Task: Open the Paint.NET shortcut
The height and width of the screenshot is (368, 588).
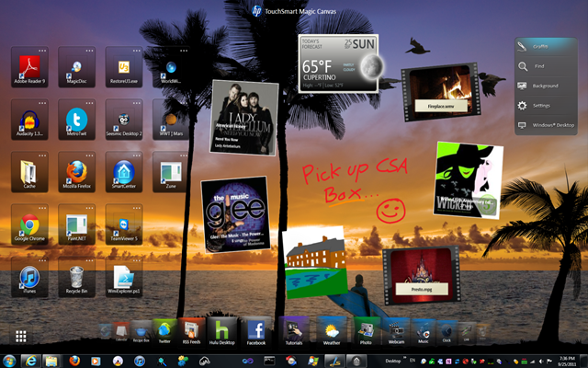Action: (77, 224)
